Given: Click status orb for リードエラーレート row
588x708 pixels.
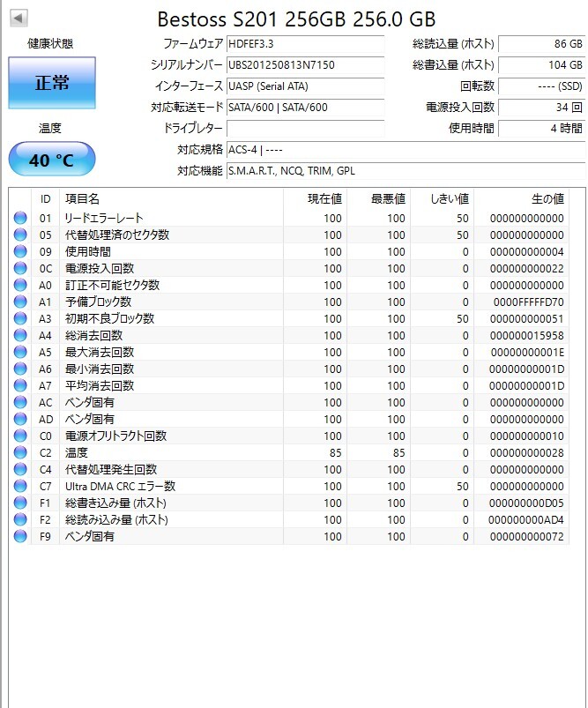Looking at the screenshot, I should pos(20,218).
